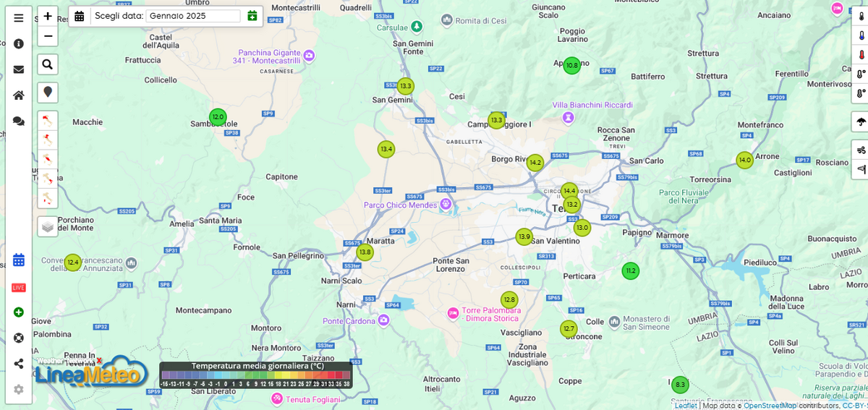Screen dimensions: 868x410
Task: Select the wind speed icon
Action: tap(861, 150)
